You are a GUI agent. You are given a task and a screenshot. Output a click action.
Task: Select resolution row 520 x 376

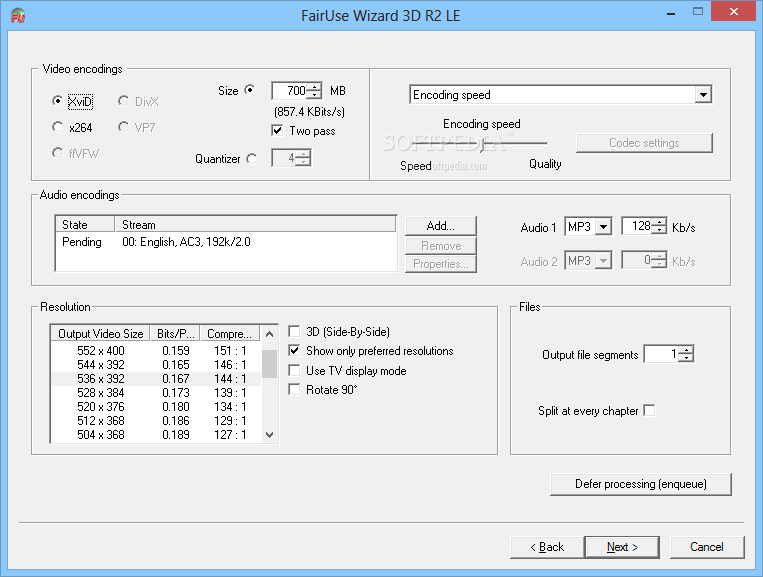coord(156,407)
